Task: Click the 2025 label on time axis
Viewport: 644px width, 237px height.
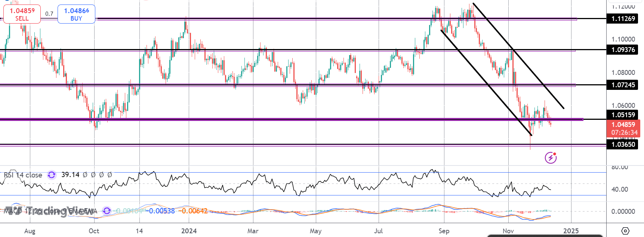Action: [571, 231]
